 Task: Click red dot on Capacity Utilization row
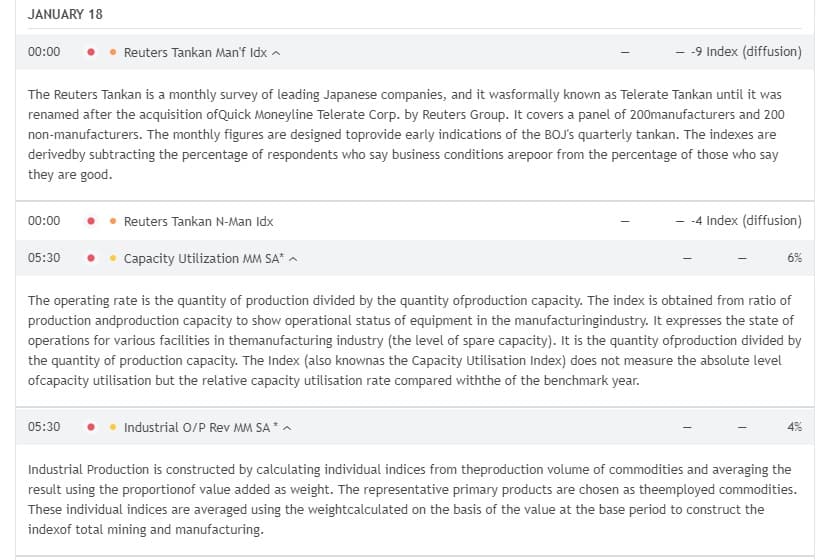(91, 258)
